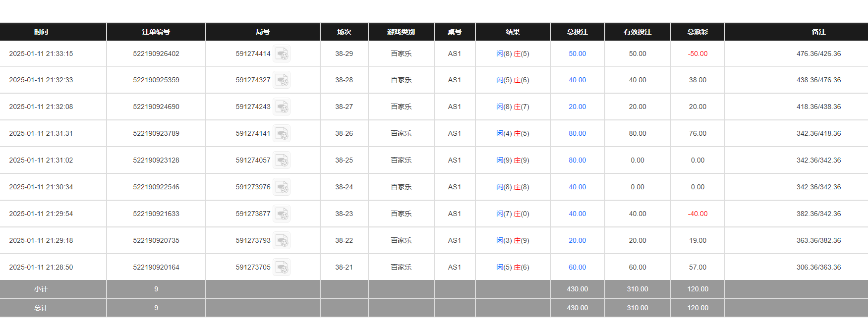This screenshot has height=333, width=868.
Task: Open the blue 50.00 total bet link
Action: (x=577, y=54)
